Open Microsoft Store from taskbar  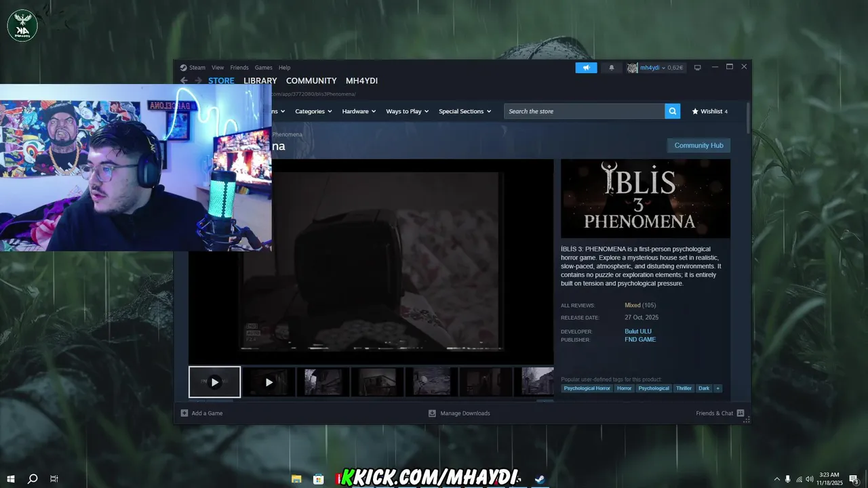point(318,479)
